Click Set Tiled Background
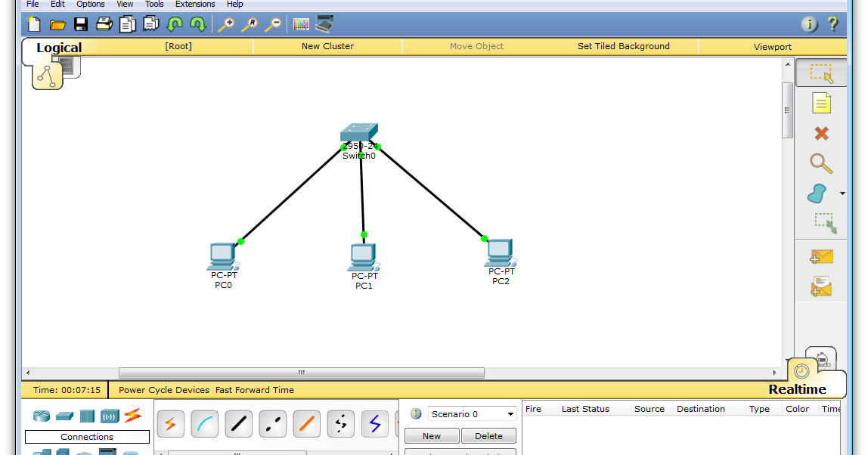Viewport: 868px width, 455px height. (623, 45)
